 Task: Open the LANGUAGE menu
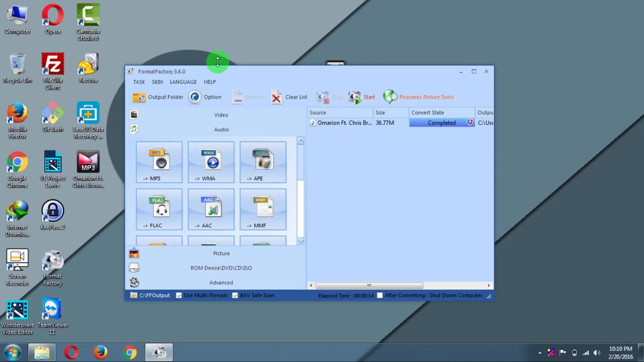(x=183, y=82)
